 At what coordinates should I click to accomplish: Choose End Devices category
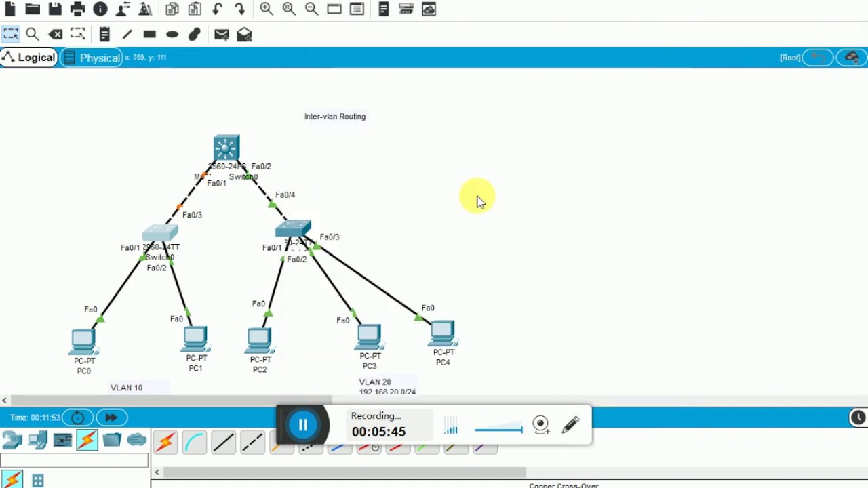click(37, 441)
